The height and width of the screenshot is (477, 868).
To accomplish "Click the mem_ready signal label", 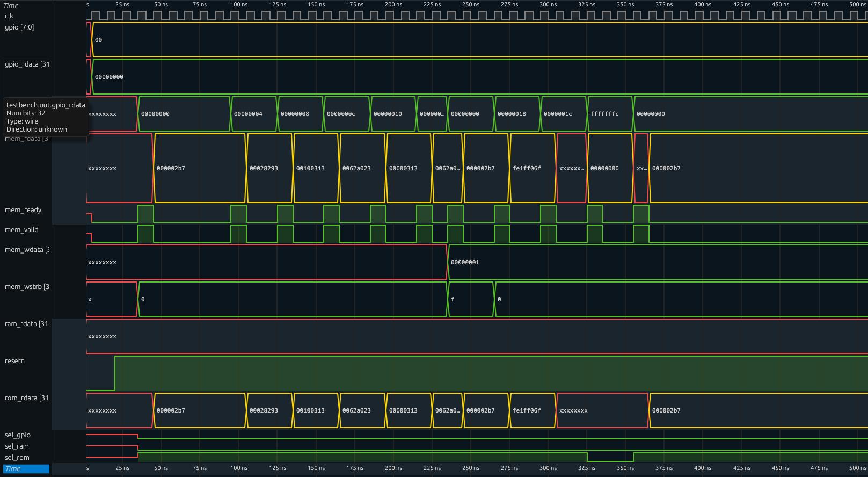I will point(23,210).
